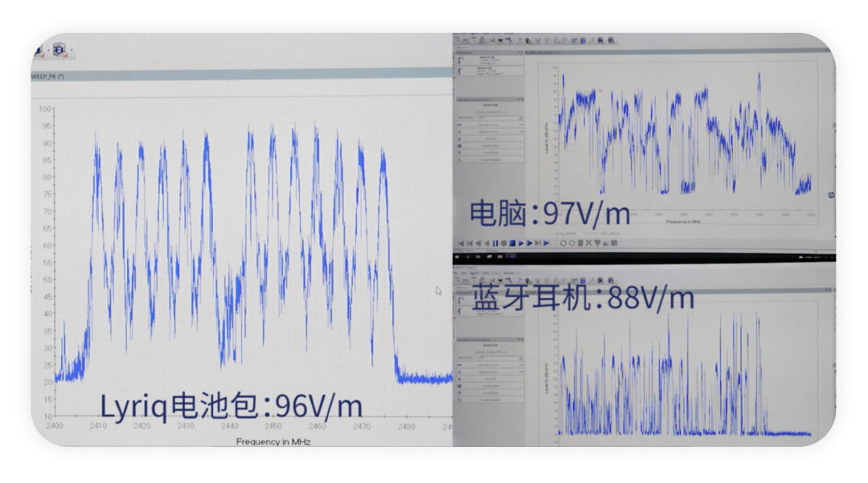Click the printer icon in lower-right window toolbar
Screen dimensions: 868x483
coord(501,280)
